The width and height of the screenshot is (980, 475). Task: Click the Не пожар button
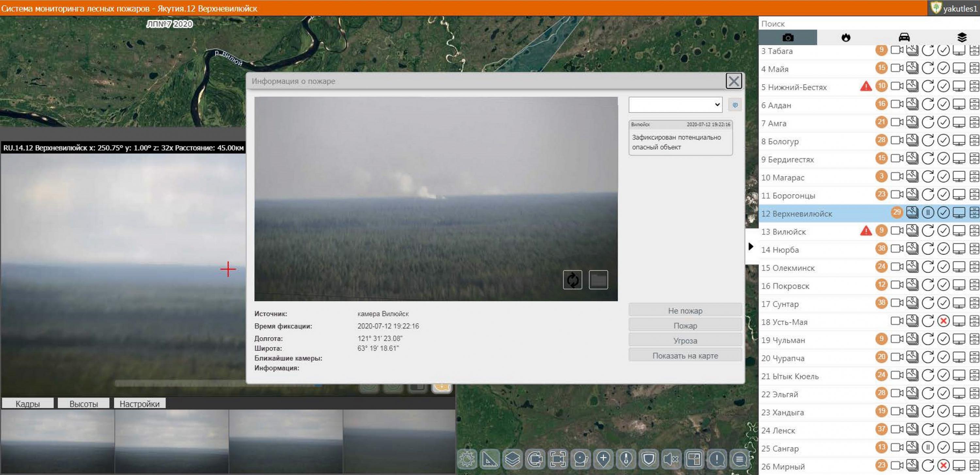[685, 310]
